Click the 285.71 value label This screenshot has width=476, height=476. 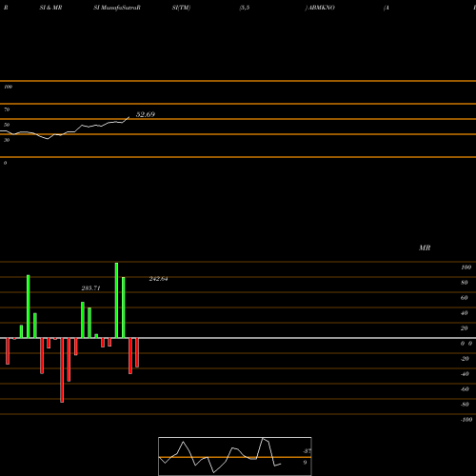point(90,288)
